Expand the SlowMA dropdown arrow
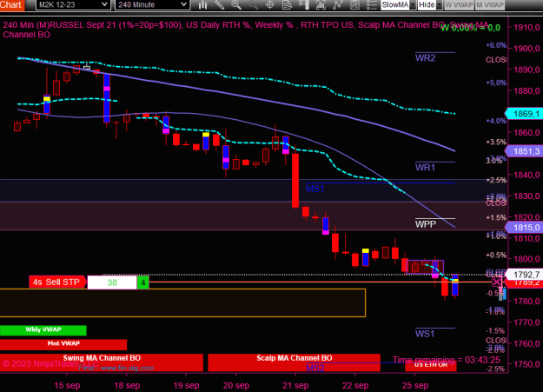 pyautogui.click(x=413, y=5)
